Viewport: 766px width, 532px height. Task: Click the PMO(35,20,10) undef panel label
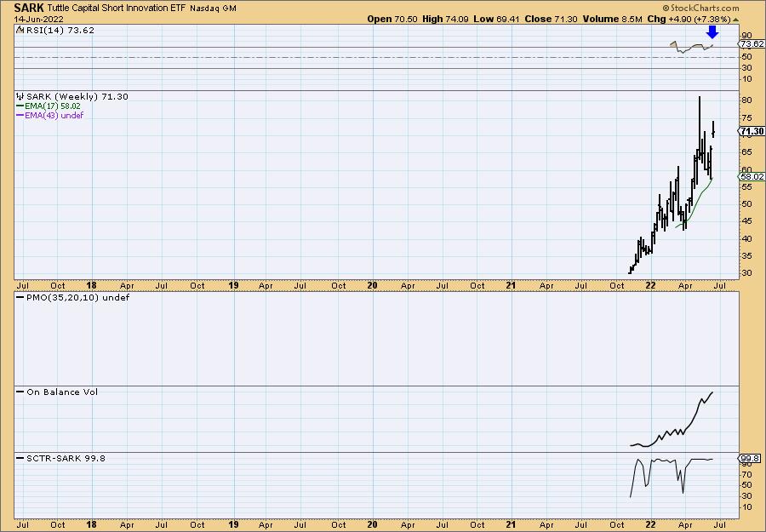click(x=77, y=298)
